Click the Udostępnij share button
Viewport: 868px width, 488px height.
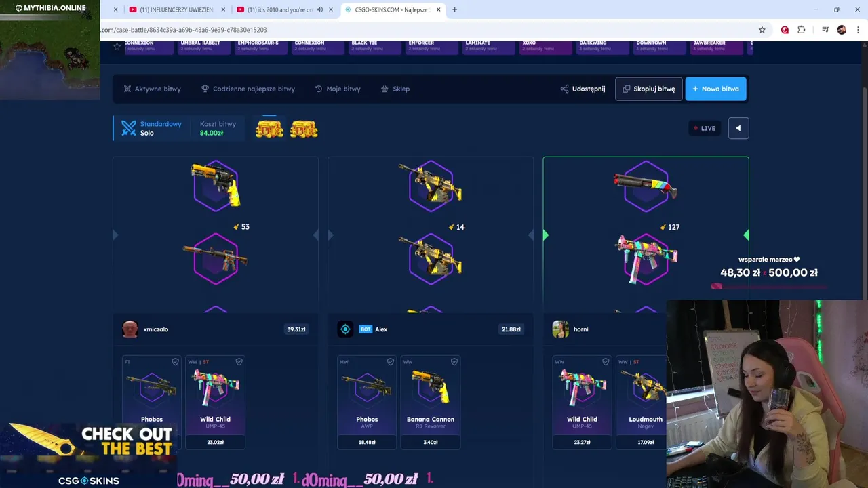(583, 89)
